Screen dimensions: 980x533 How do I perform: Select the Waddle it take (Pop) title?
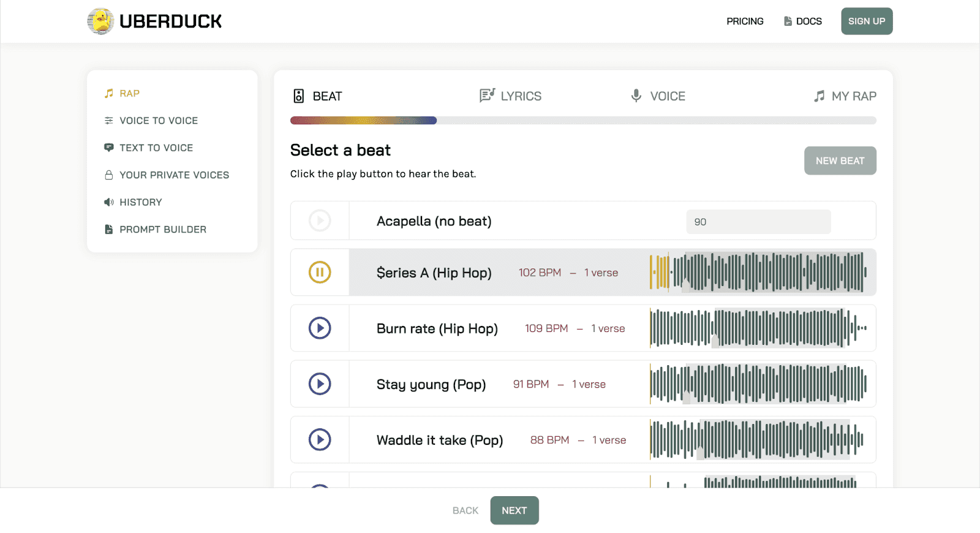(x=440, y=440)
